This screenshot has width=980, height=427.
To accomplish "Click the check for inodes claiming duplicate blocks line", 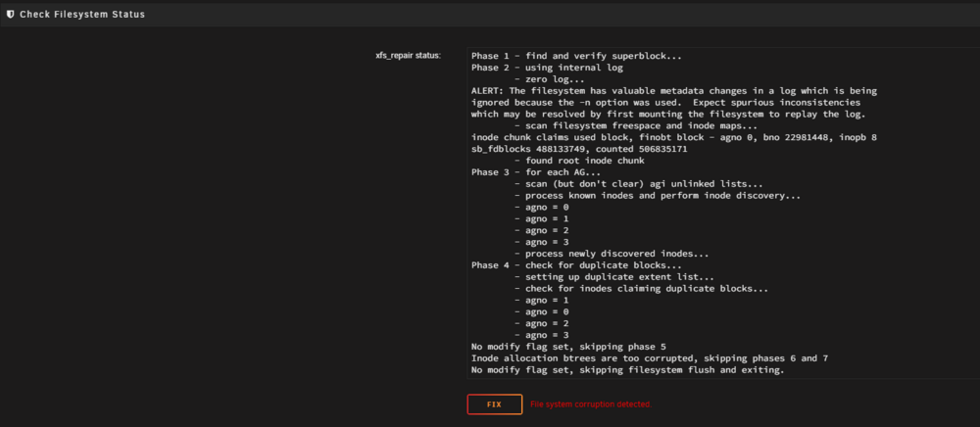I will coord(641,289).
